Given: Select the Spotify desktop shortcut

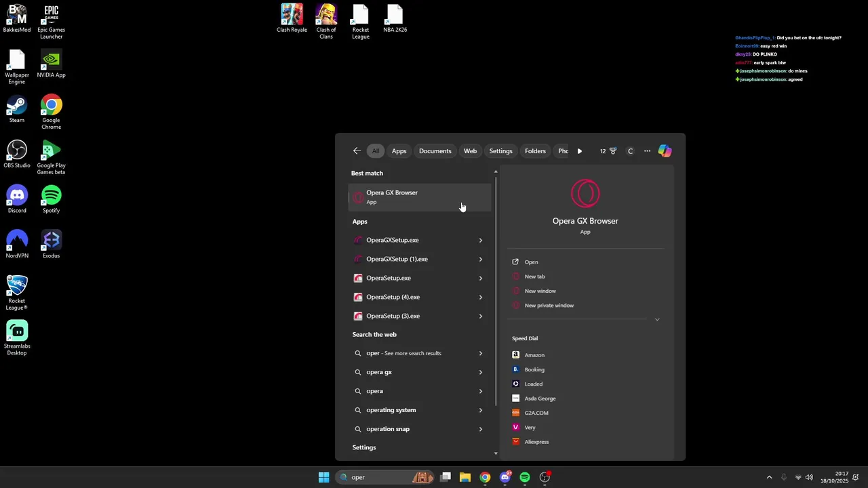Looking at the screenshot, I should pyautogui.click(x=51, y=199).
